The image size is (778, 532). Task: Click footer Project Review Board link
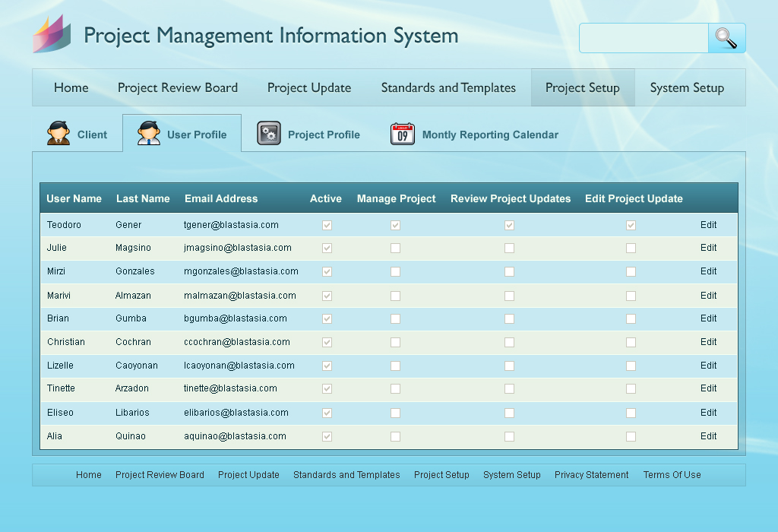pyautogui.click(x=160, y=475)
